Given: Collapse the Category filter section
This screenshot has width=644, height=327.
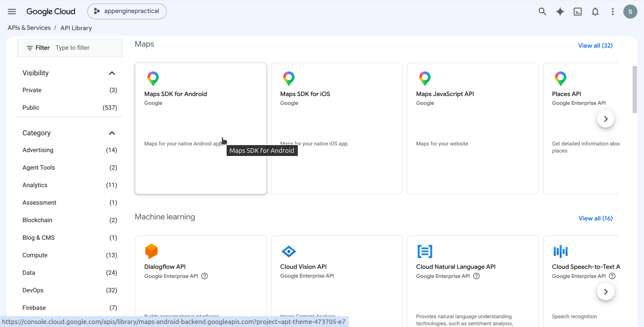Looking at the screenshot, I should tap(112, 133).
